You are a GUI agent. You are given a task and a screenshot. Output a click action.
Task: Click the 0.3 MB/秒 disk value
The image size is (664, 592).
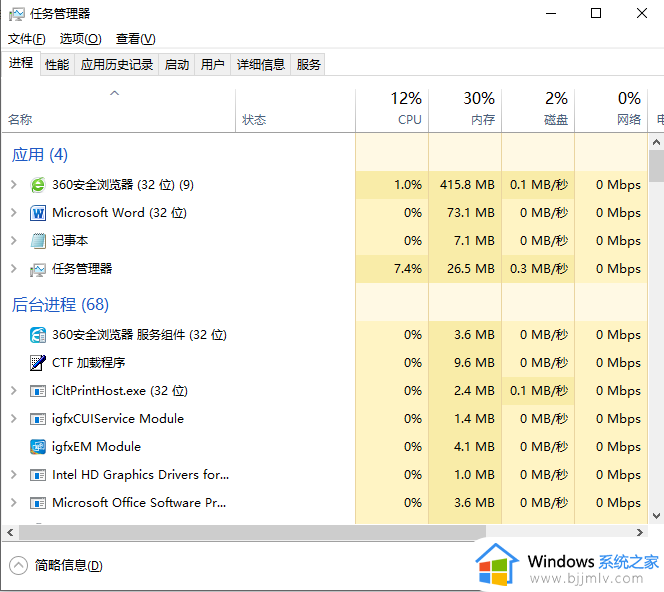[x=539, y=268]
